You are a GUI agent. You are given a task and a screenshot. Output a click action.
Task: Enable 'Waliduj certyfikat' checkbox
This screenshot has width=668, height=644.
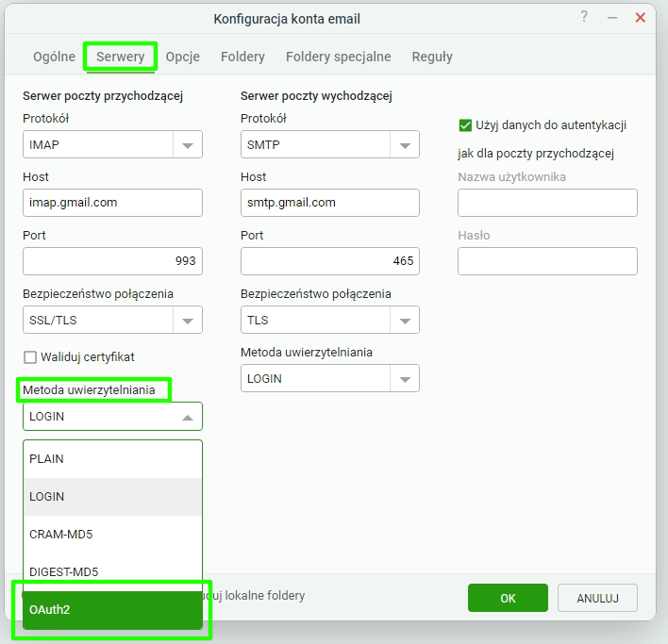click(30, 357)
